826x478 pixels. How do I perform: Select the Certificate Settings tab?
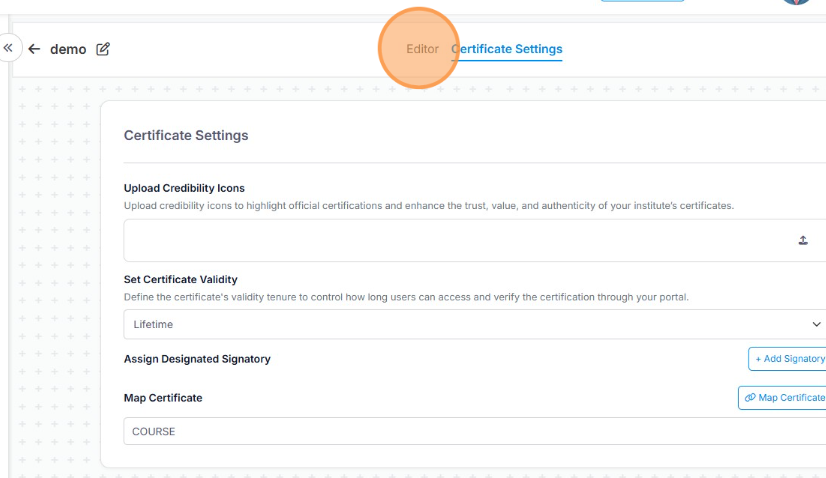(x=508, y=49)
